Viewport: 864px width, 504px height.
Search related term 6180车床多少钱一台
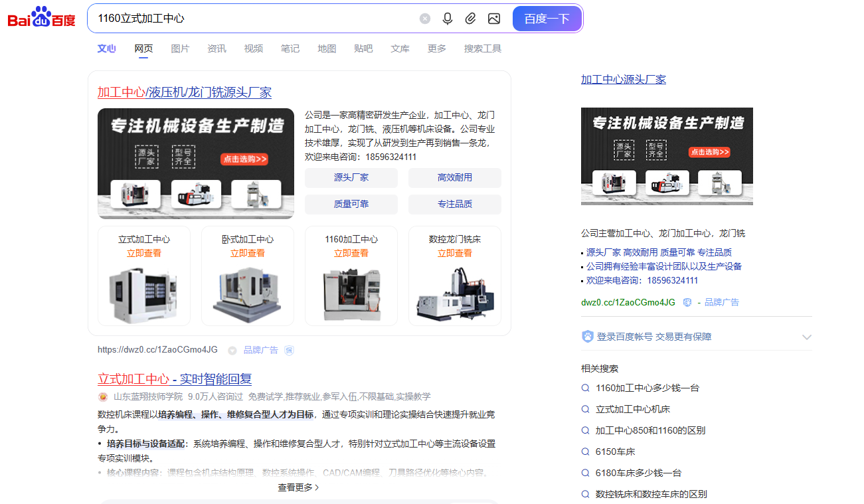point(639,473)
